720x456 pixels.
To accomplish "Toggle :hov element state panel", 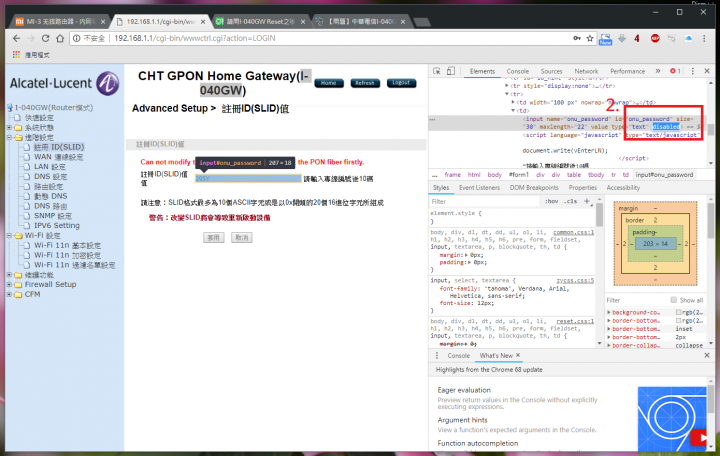I will click(551, 201).
